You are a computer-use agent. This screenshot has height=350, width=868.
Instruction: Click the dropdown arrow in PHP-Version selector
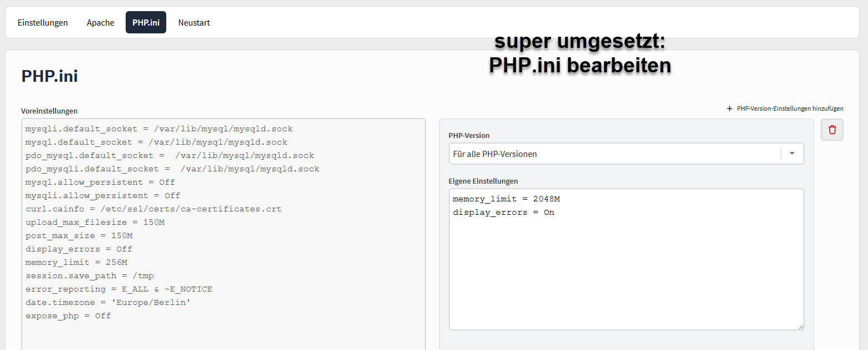(x=792, y=154)
